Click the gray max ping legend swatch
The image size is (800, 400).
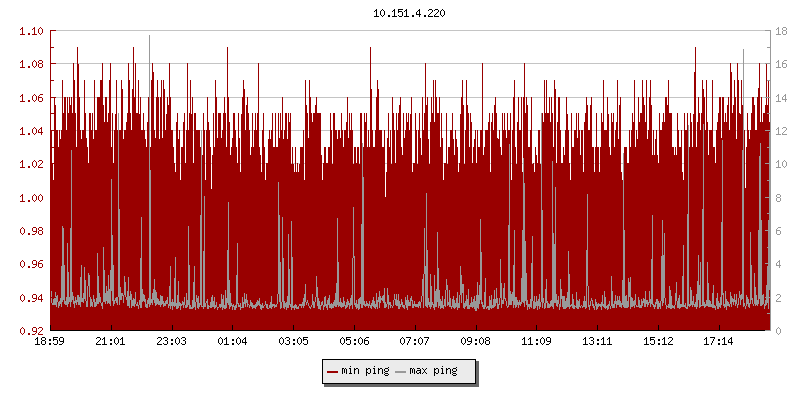click(x=401, y=372)
